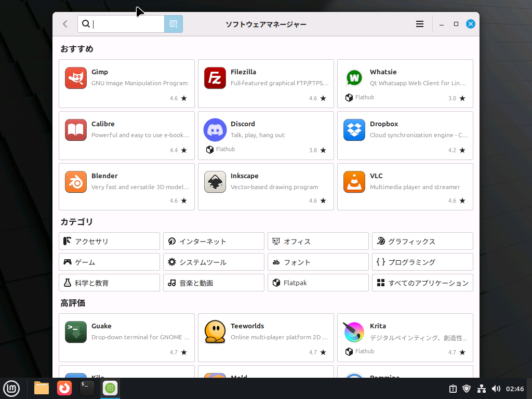Choose the VLC cone icon
Screen dimensions: 532x399
[354, 182]
